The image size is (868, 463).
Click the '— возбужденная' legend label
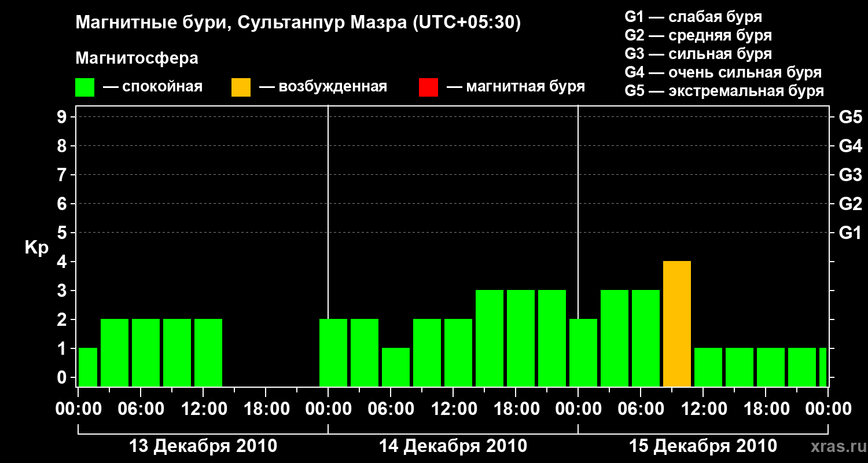[323, 87]
